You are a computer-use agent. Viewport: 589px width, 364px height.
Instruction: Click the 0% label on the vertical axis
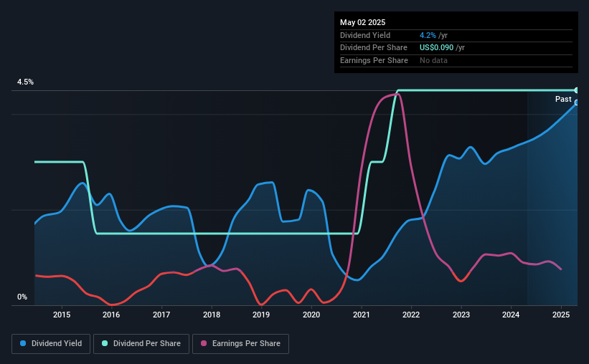pyautogui.click(x=22, y=297)
